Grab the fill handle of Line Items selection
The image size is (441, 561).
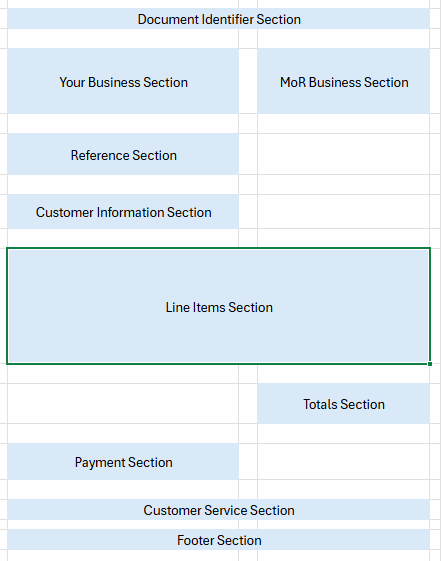[430, 364]
